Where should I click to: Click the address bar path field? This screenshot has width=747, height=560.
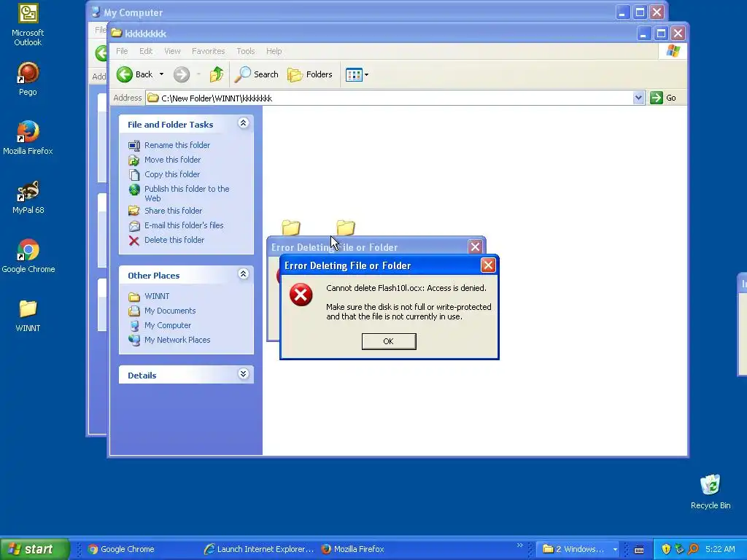click(x=390, y=98)
